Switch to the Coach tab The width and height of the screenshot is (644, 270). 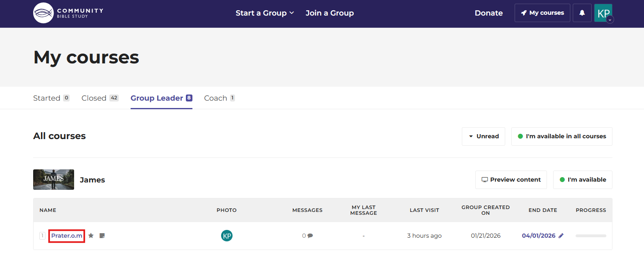(x=219, y=98)
